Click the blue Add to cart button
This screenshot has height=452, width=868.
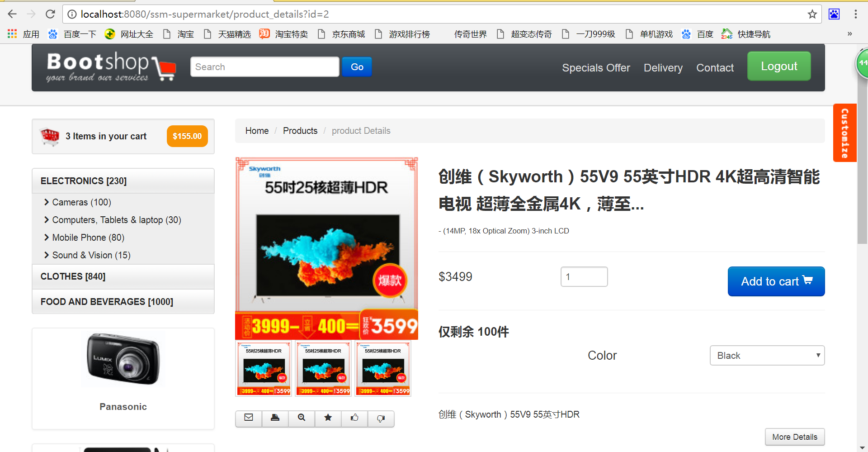point(776,281)
